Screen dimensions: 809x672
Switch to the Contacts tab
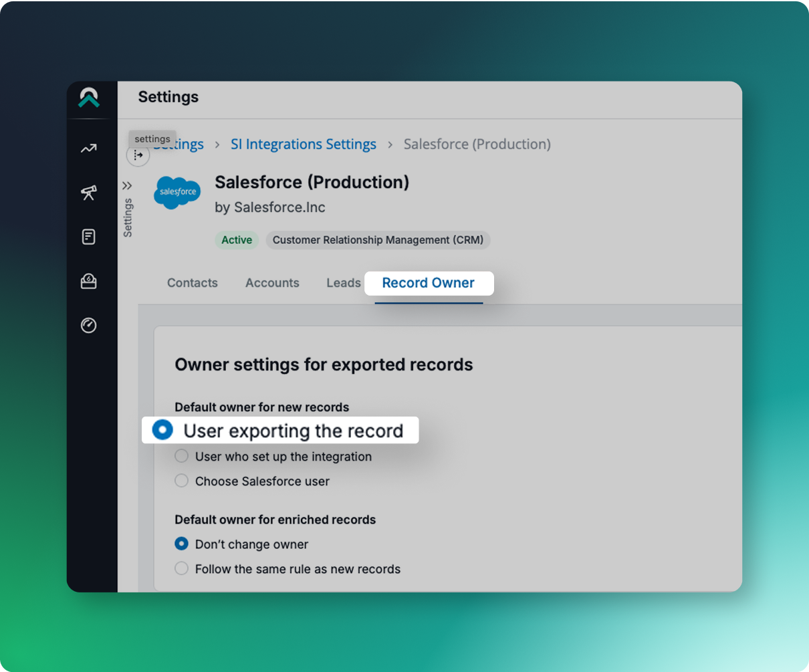pos(193,283)
